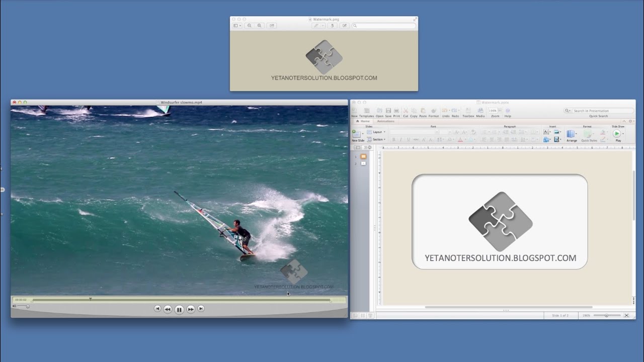The height and width of the screenshot is (362, 644).
Task: Collapse the PowerPoint ribbon
Action: point(624,121)
